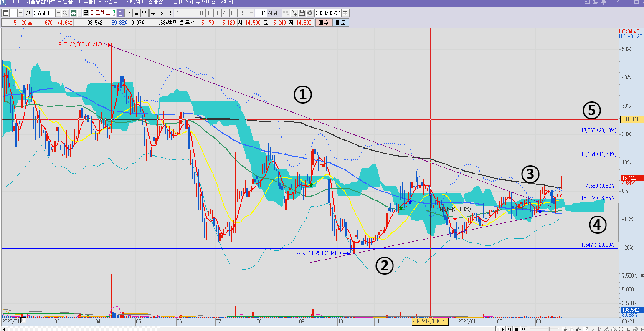Switch to 월 monthly chart period
Image resolution: width=644 pixels, height=331 pixels.
(137, 13)
